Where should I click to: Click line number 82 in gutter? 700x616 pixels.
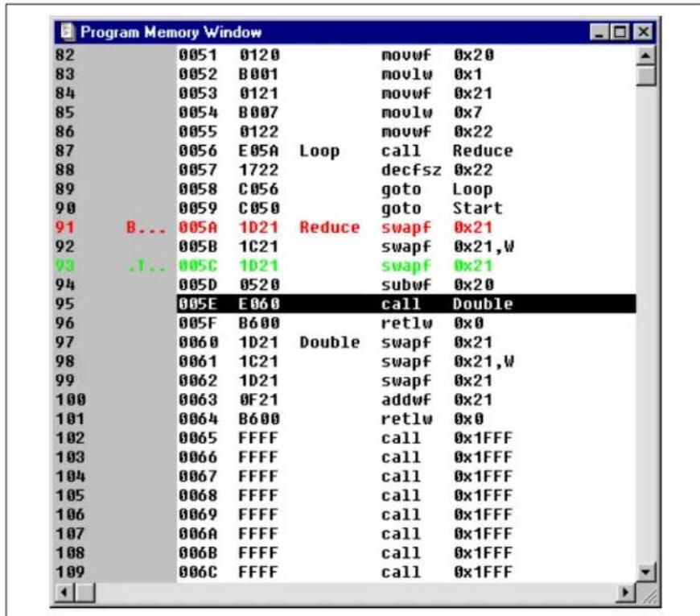65,55
